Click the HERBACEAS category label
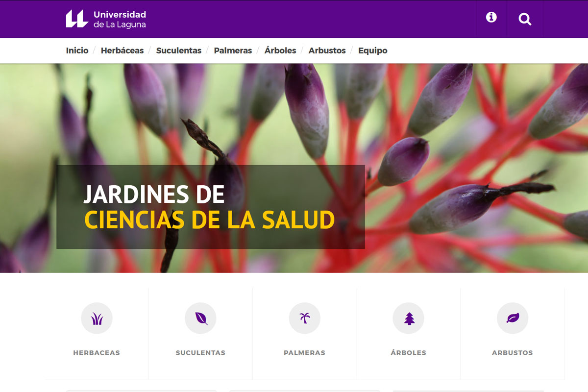This screenshot has width=588, height=392. tap(97, 353)
